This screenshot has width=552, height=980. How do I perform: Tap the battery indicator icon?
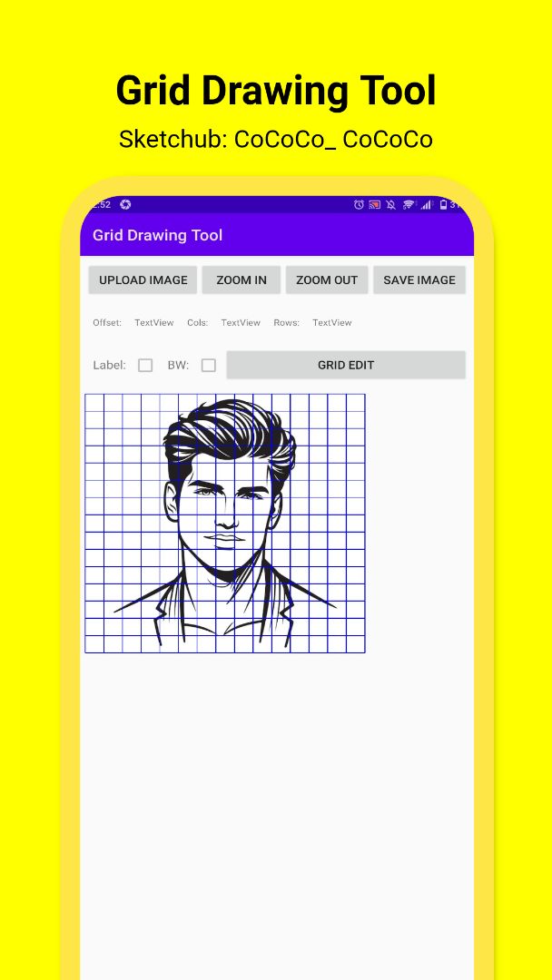click(x=443, y=205)
